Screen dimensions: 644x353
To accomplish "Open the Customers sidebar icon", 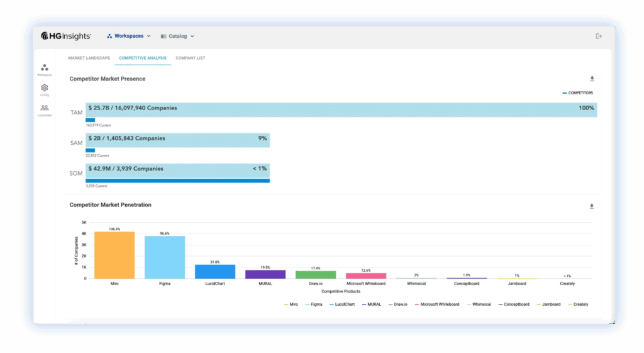I will (45, 109).
